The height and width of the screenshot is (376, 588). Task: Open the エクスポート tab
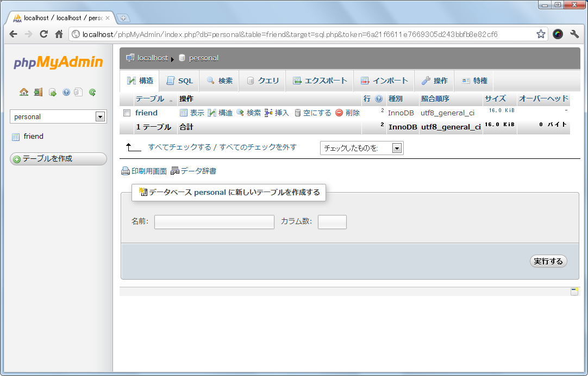320,81
